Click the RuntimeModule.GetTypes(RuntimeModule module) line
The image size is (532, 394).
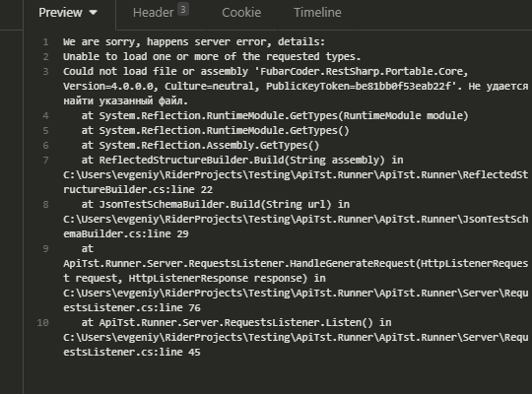tap(275, 115)
